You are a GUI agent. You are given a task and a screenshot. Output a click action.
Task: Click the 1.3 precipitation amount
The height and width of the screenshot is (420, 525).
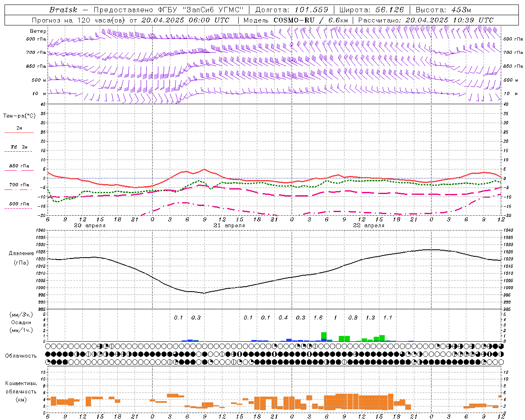point(370,317)
